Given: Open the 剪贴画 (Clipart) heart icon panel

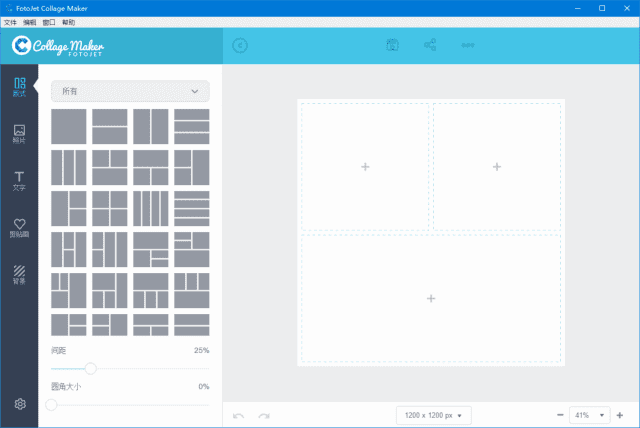Looking at the screenshot, I should point(19,228).
